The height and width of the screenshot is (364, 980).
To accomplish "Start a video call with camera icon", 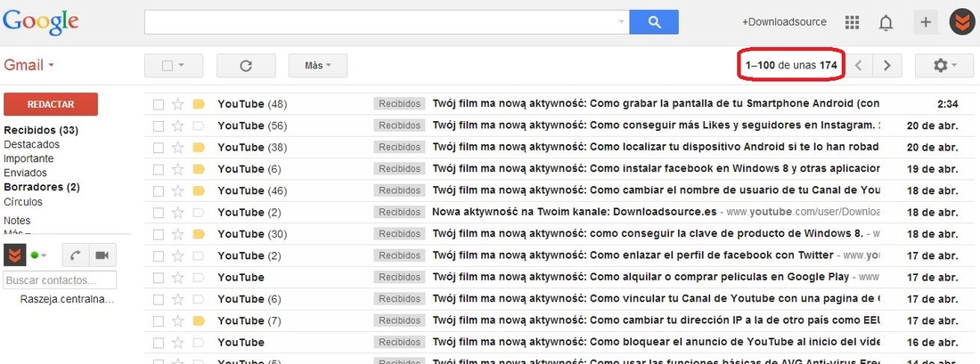I will click(x=102, y=255).
